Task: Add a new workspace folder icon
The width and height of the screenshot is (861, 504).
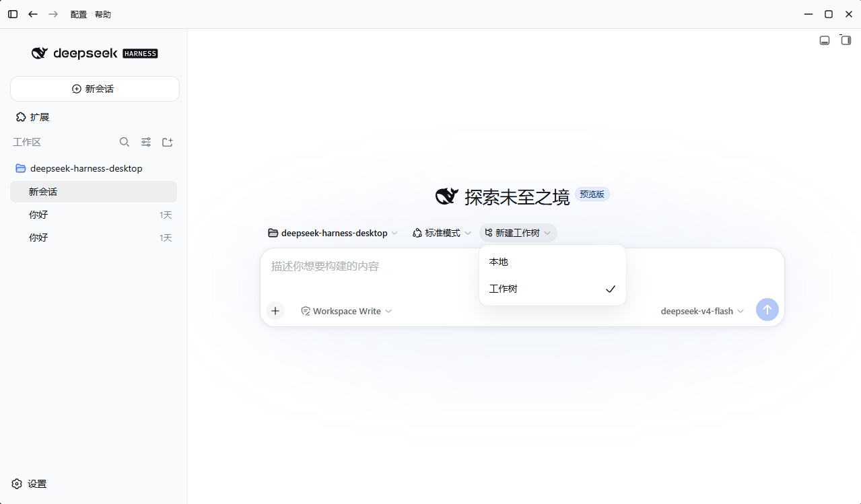Action: (x=168, y=142)
